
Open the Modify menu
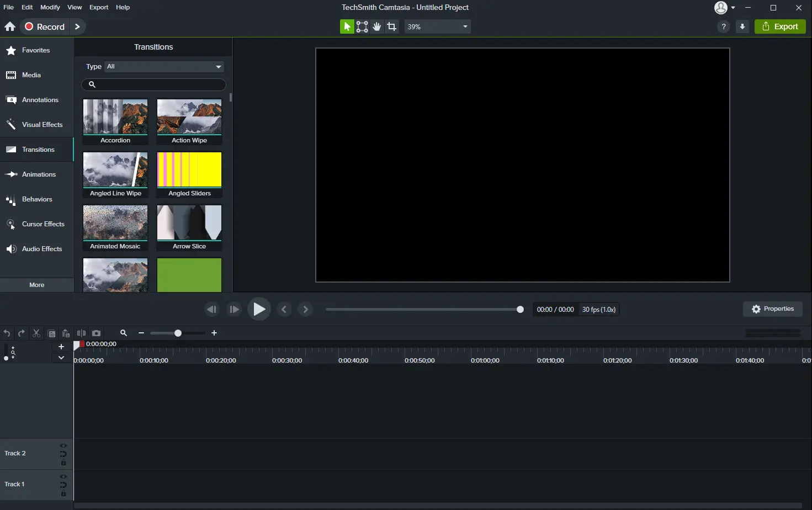(x=50, y=7)
